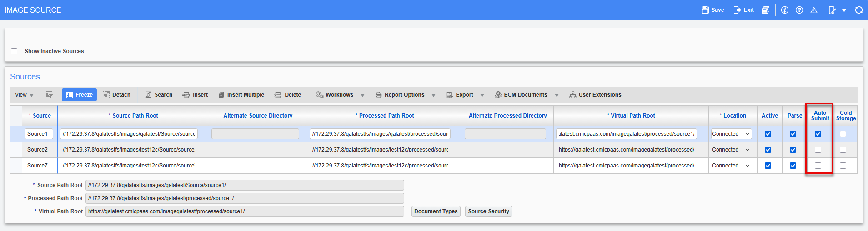Expand the Report Options dropdown arrow
The width and height of the screenshot is (868, 231).
(x=433, y=95)
